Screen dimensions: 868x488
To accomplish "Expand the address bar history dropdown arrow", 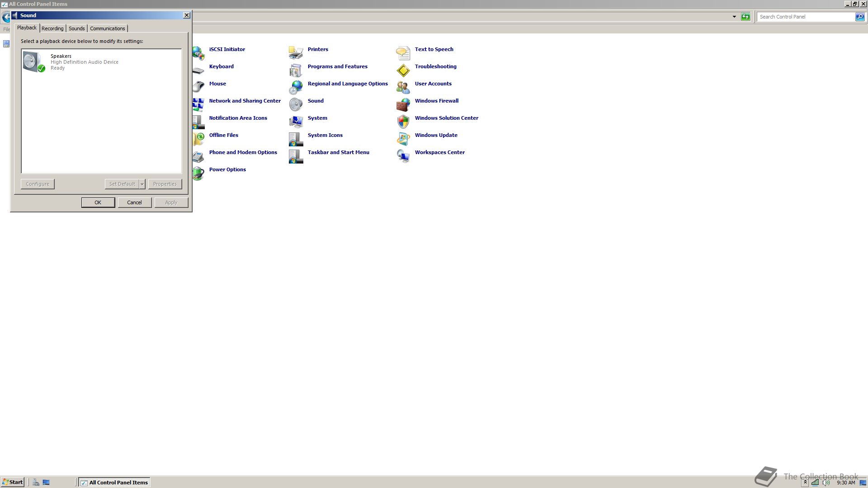I will click(x=734, y=17).
